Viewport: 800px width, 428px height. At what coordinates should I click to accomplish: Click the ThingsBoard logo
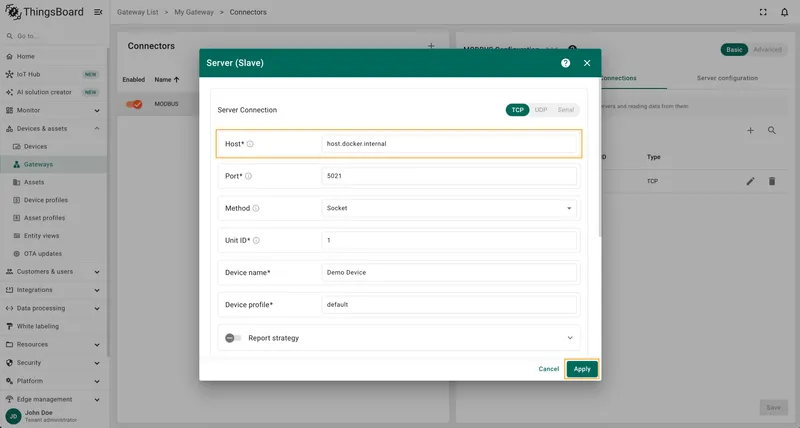tap(44, 12)
